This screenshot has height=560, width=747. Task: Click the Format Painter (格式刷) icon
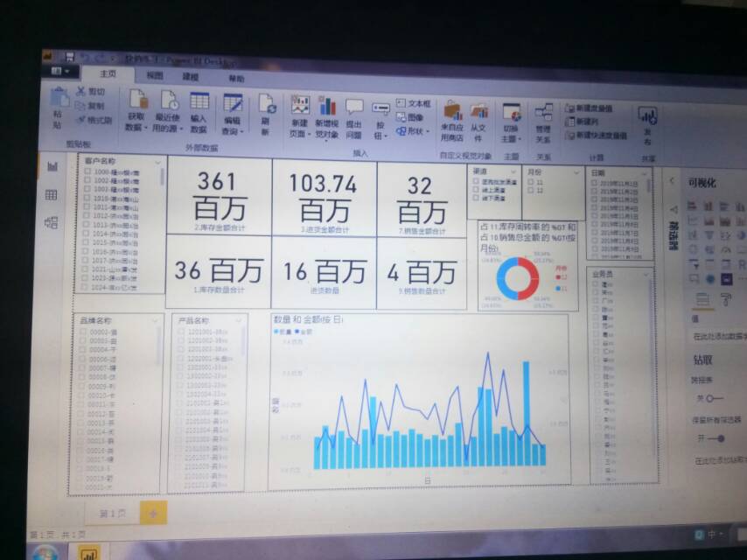tap(81, 120)
